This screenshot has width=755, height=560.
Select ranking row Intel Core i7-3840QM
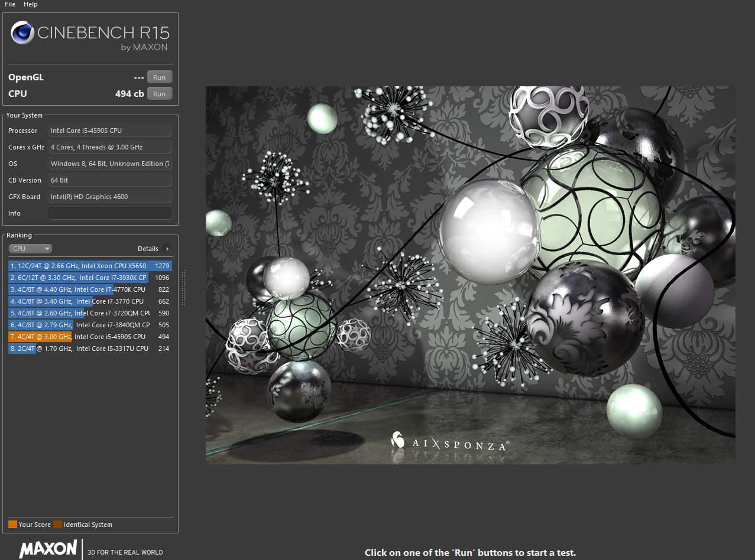[90, 325]
